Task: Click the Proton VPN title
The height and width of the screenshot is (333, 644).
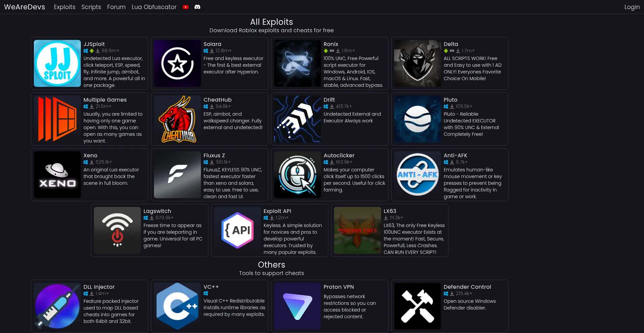Action: [x=339, y=287]
